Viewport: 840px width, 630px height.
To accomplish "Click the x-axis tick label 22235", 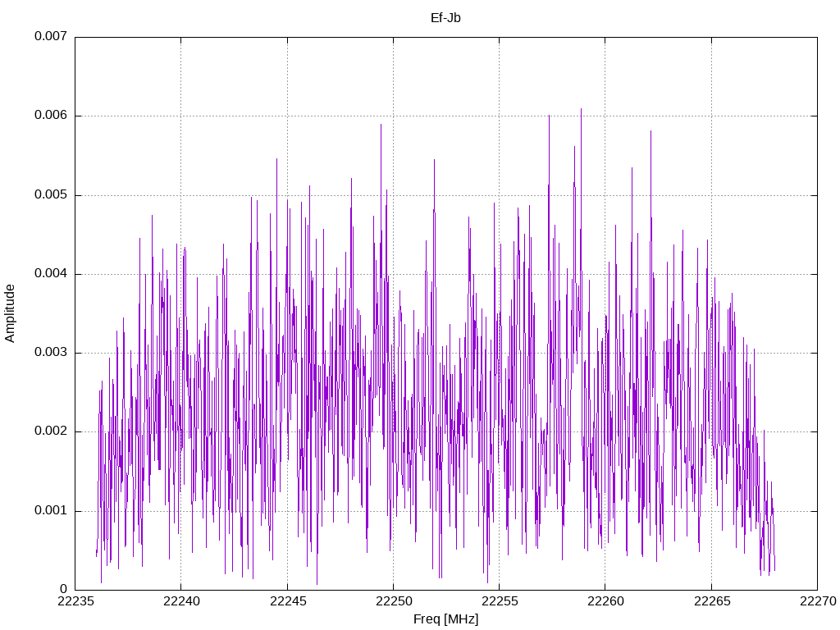I will click(75, 601).
